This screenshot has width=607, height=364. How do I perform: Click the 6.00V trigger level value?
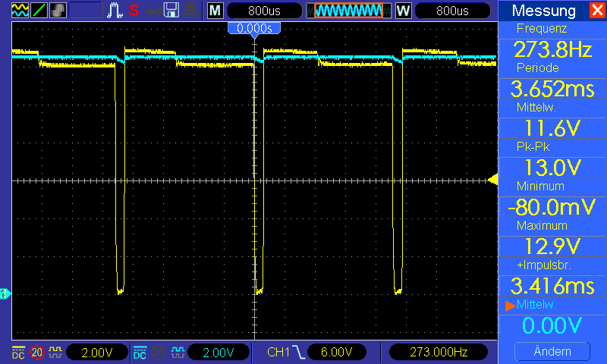point(337,352)
